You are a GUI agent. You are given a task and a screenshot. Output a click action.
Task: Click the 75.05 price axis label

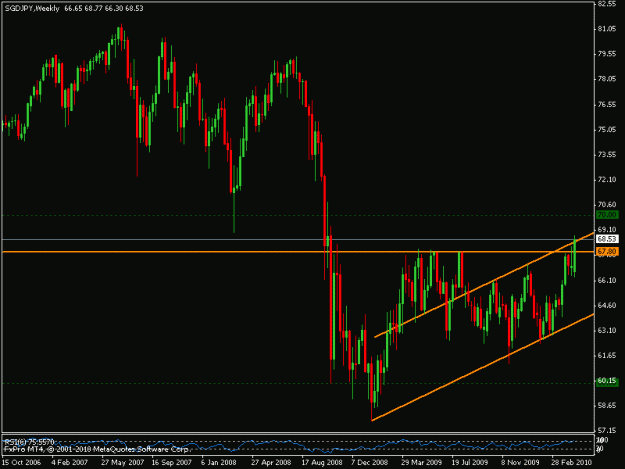tap(607, 130)
